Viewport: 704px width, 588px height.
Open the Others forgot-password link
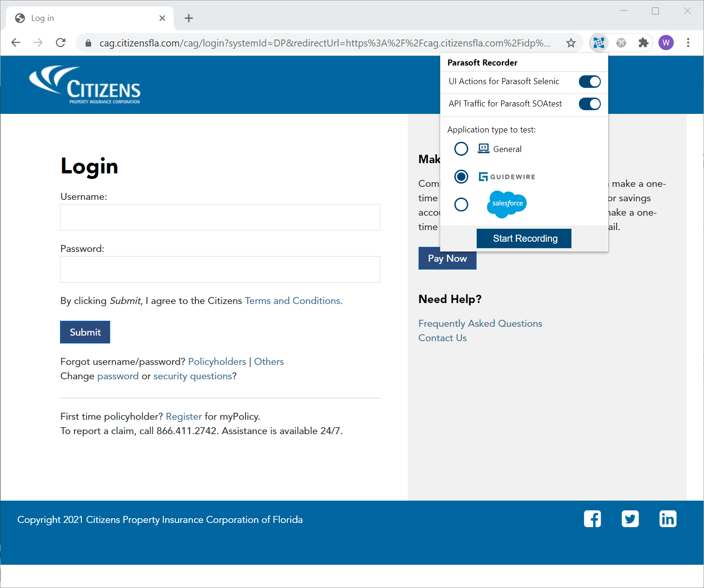pyautogui.click(x=269, y=362)
